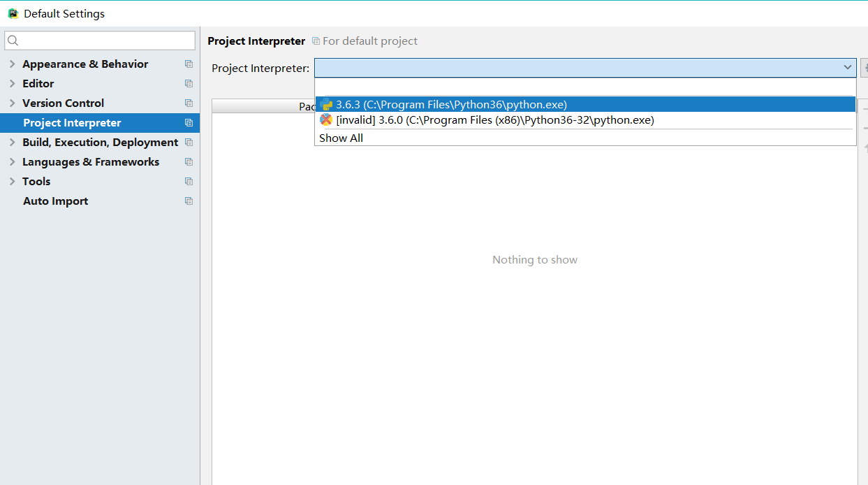Click project-level icon beside Appearance & Behavior
868x485 pixels.
(x=189, y=64)
